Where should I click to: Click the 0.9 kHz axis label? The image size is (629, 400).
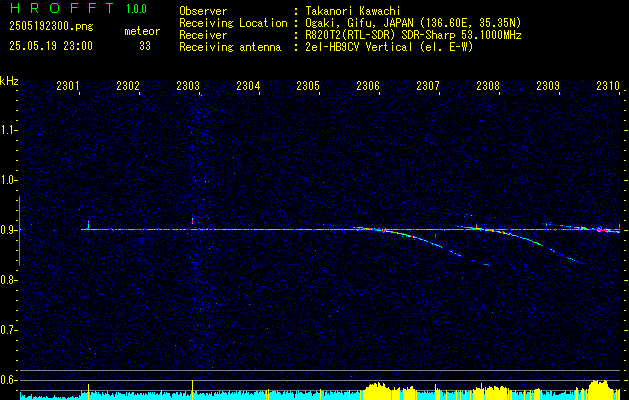pyautogui.click(x=7, y=230)
